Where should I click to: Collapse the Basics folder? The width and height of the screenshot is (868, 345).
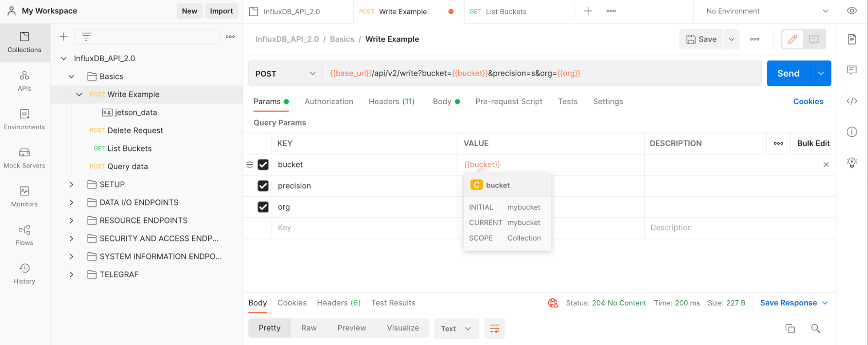pos(72,76)
